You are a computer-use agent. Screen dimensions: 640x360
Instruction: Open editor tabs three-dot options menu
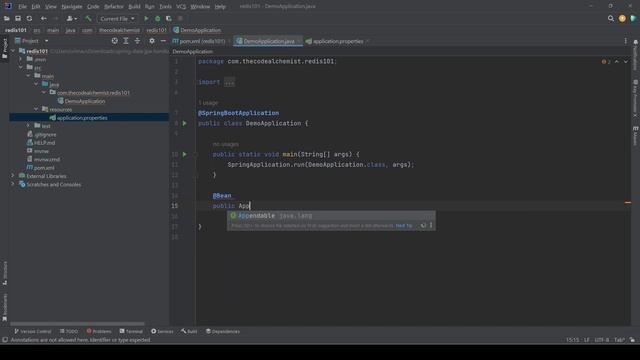(625, 41)
